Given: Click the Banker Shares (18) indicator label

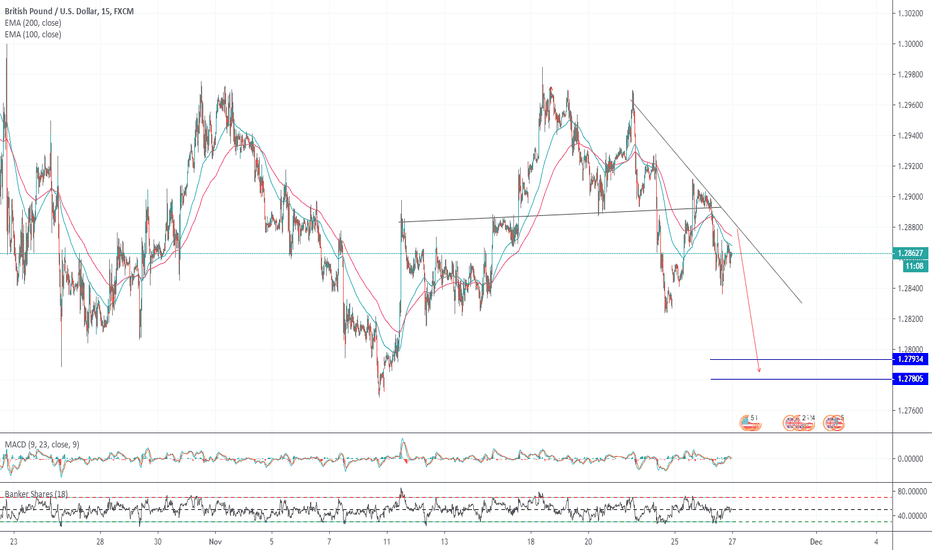Looking at the screenshot, I should [36, 494].
